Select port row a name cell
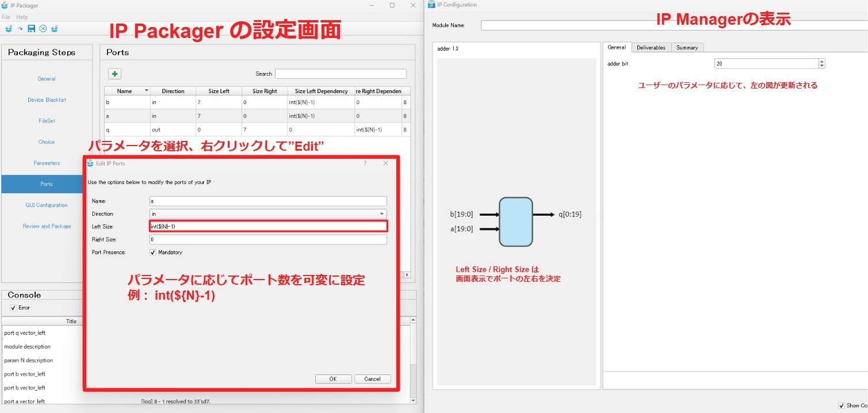 pos(127,116)
